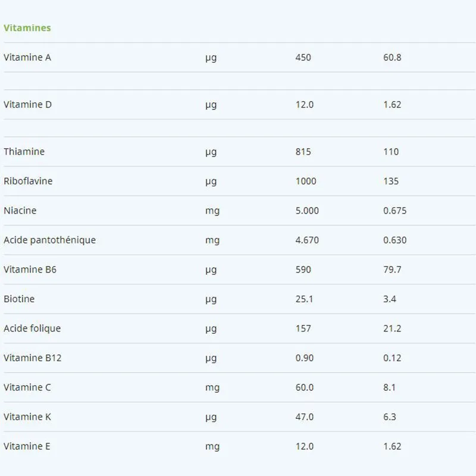Select the Vitamine A row label
The width and height of the screenshot is (476, 476).
(27, 57)
